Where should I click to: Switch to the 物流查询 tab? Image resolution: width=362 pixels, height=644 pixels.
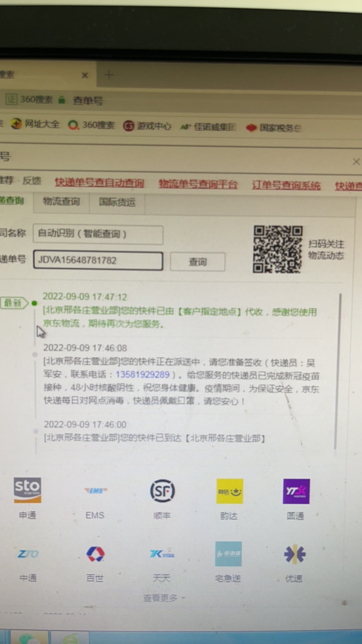(61, 202)
